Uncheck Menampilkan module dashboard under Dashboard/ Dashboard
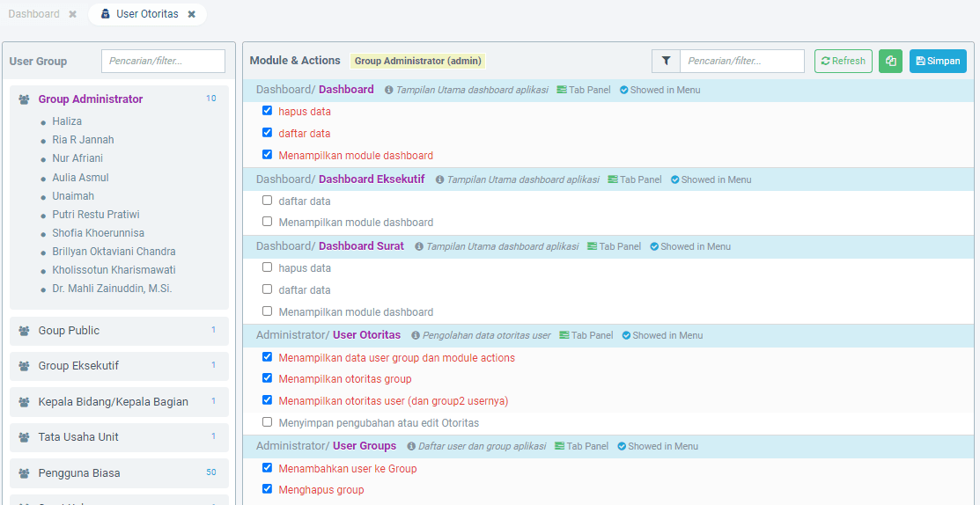The width and height of the screenshot is (980, 505). (x=268, y=154)
